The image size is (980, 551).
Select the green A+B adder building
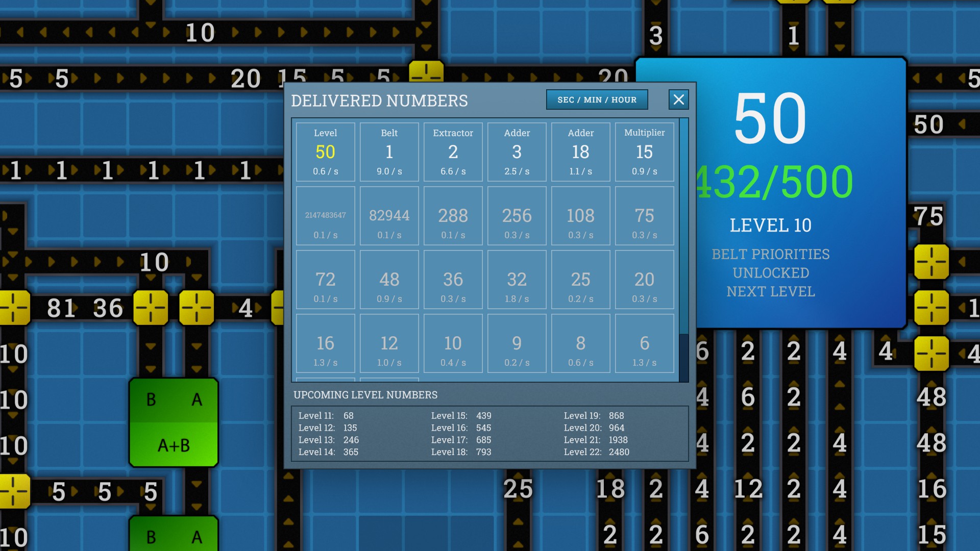[x=174, y=422]
